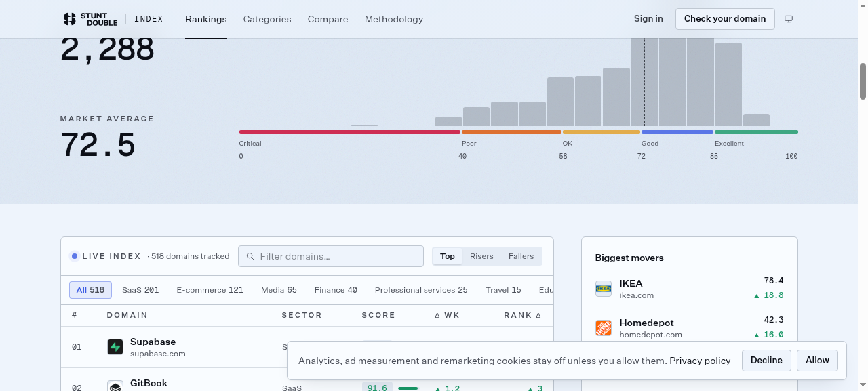Allow the cookies
Viewport: 868px width, 391px height.
tap(817, 361)
